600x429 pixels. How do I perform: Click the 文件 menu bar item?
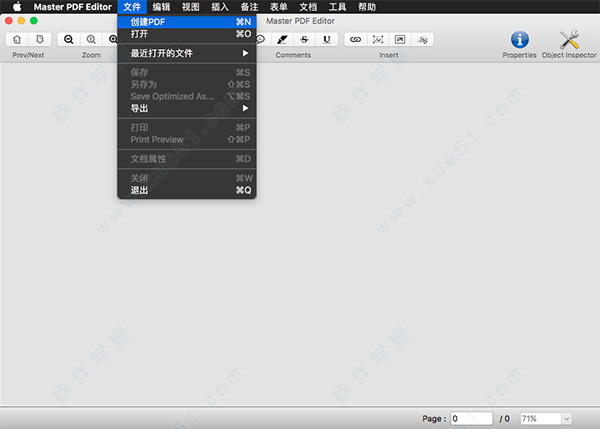[132, 7]
